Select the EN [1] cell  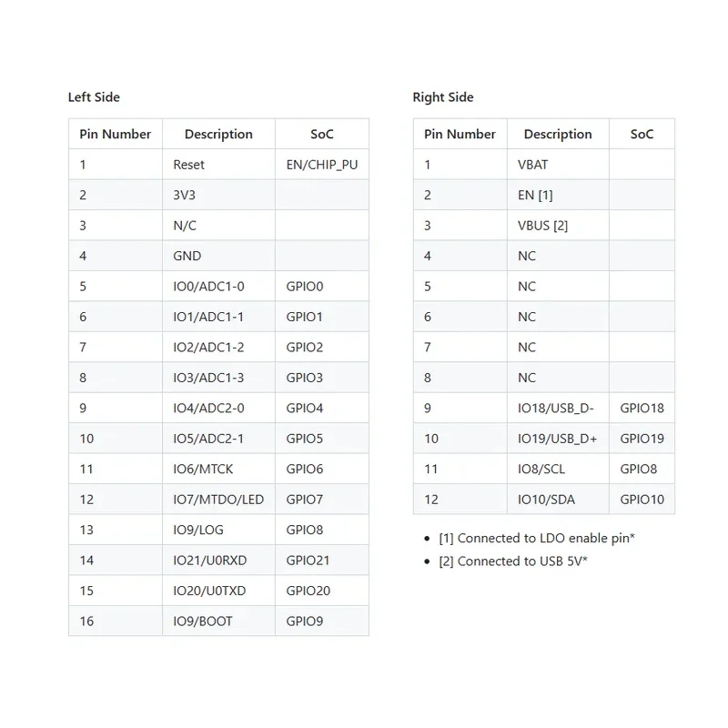[558, 195]
